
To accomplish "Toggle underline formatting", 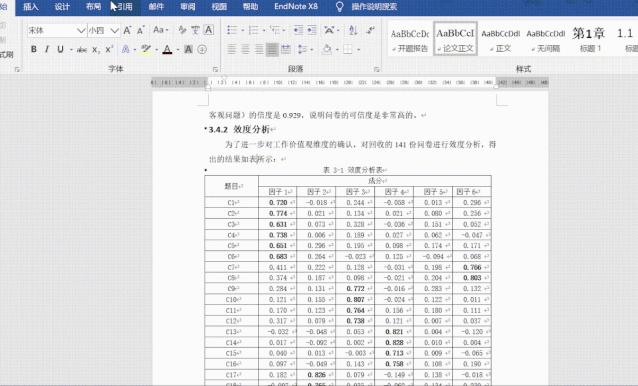I will pyautogui.click(x=60, y=49).
